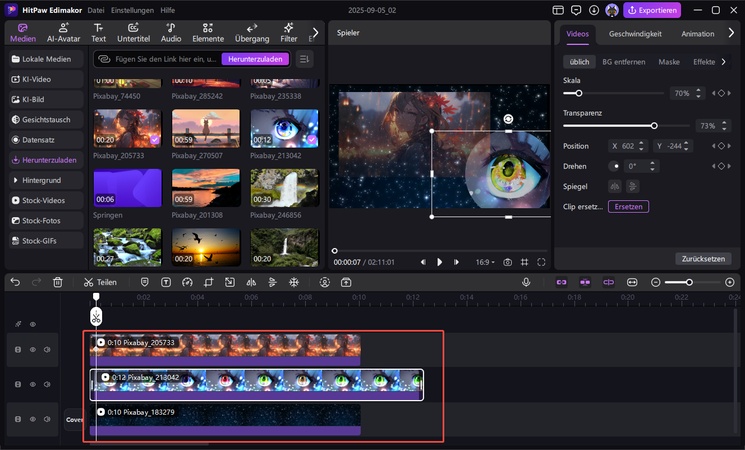The image size is (745, 450).
Task: Switch to the Animation tab
Action: point(697,34)
